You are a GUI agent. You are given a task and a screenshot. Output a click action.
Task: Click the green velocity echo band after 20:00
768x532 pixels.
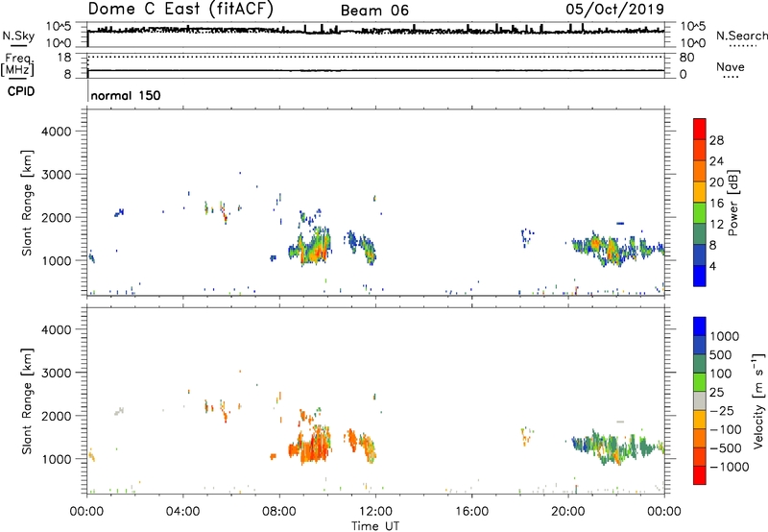click(617, 447)
